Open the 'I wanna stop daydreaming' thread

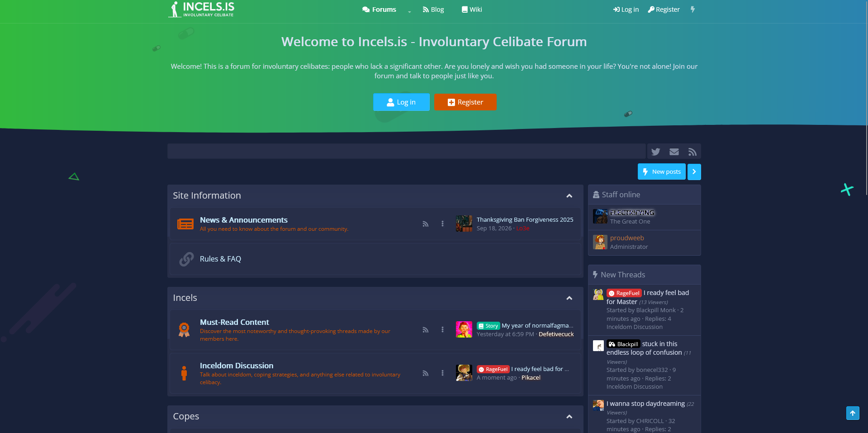click(x=645, y=404)
